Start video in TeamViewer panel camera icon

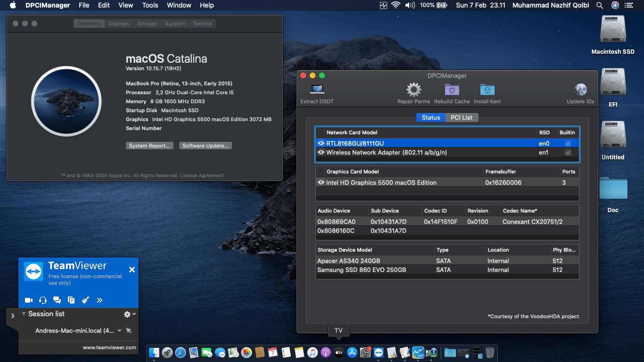[29, 300]
